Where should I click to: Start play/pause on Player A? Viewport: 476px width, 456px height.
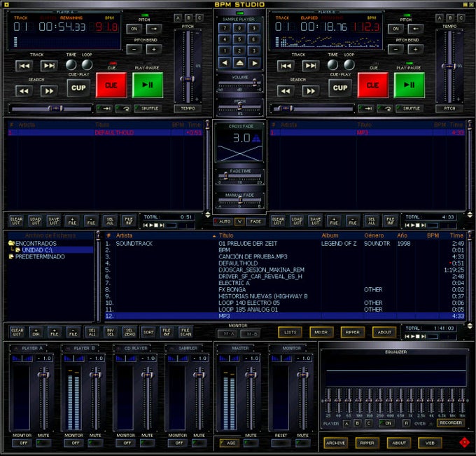(x=148, y=85)
